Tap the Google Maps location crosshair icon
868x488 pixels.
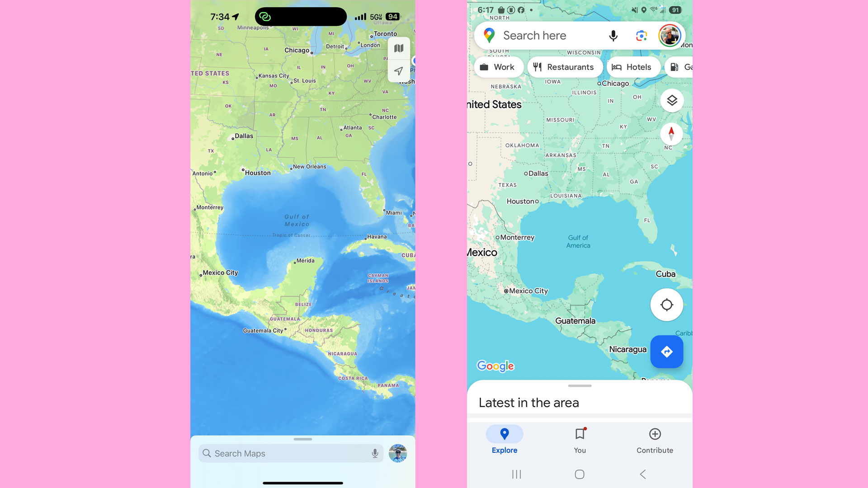(x=666, y=305)
